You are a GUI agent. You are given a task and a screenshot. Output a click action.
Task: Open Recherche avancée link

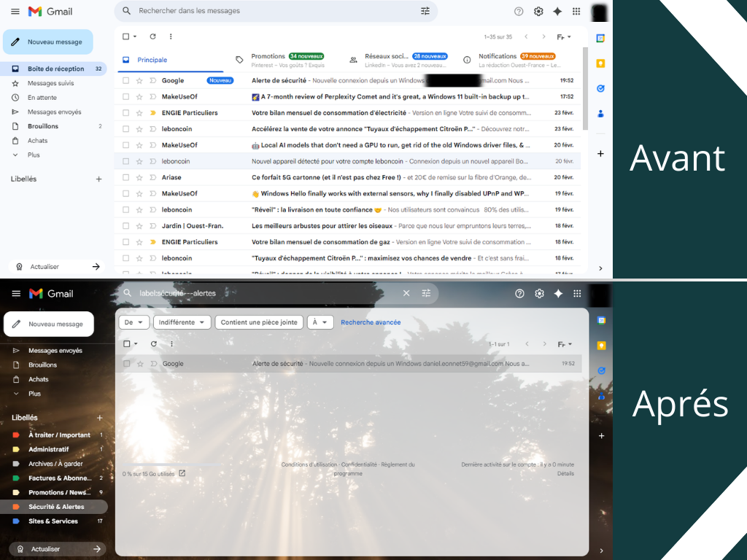click(x=371, y=322)
